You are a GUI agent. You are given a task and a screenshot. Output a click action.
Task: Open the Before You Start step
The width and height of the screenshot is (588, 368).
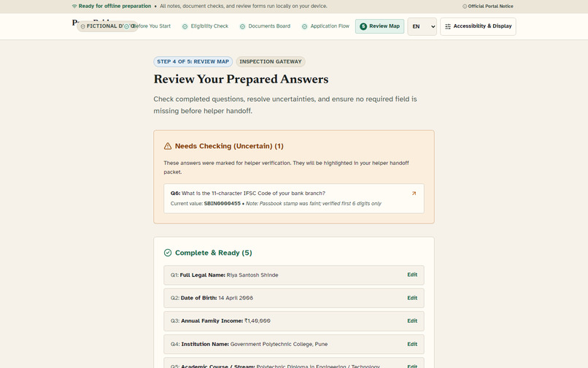point(147,26)
